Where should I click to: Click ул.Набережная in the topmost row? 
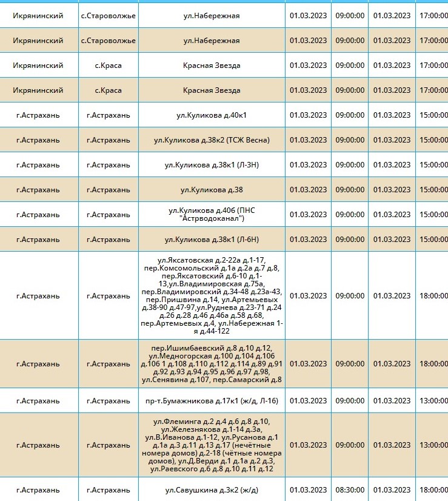point(212,16)
